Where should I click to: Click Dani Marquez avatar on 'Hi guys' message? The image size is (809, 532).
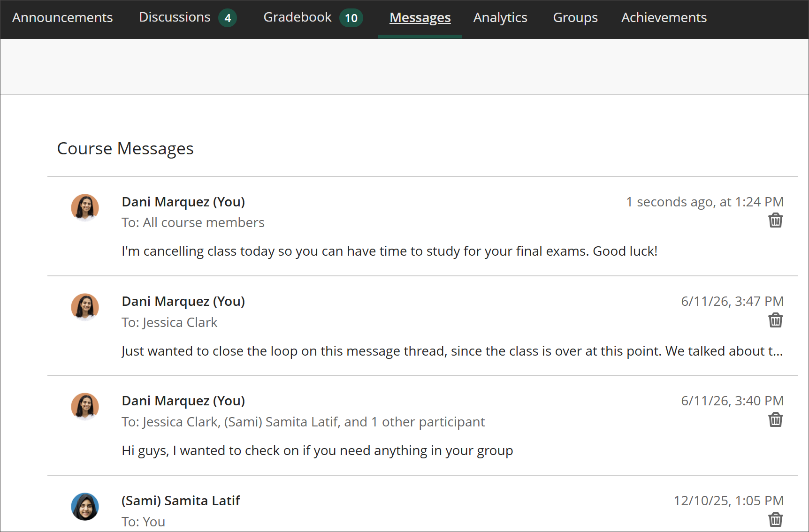coord(85,407)
